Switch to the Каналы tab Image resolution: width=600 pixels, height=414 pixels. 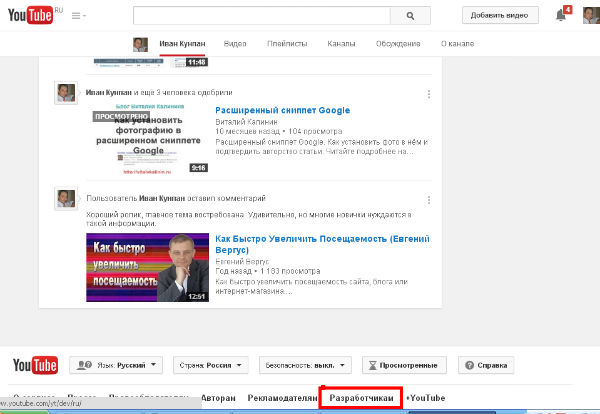click(x=341, y=44)
